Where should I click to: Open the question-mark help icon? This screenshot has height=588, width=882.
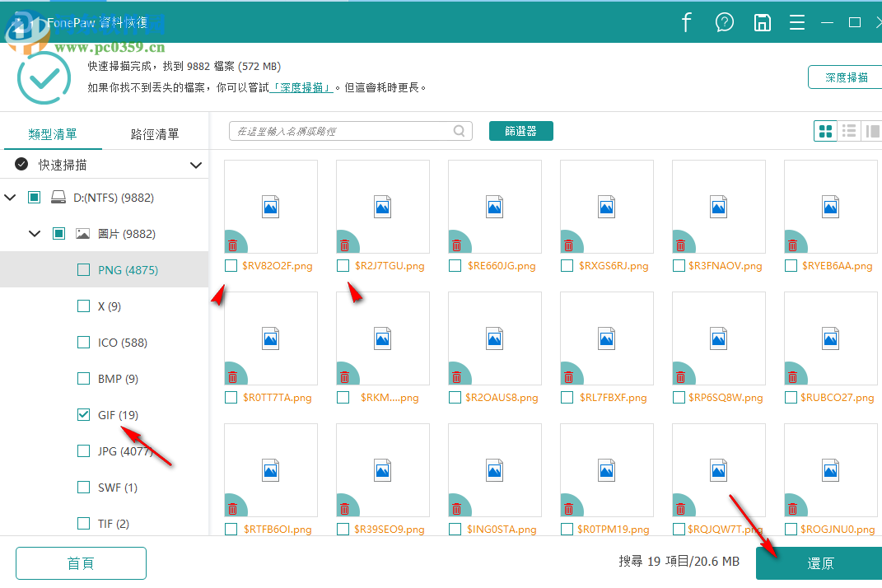click(724, 22)
